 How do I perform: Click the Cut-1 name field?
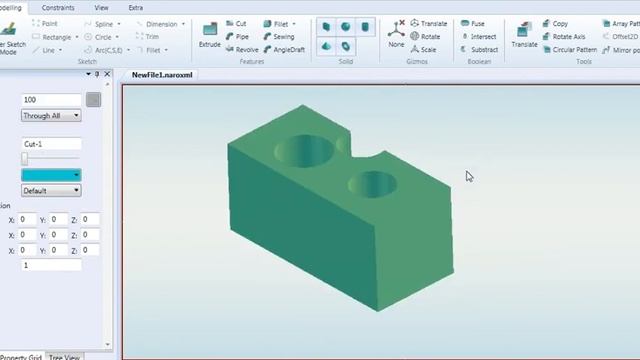(51, 144)
